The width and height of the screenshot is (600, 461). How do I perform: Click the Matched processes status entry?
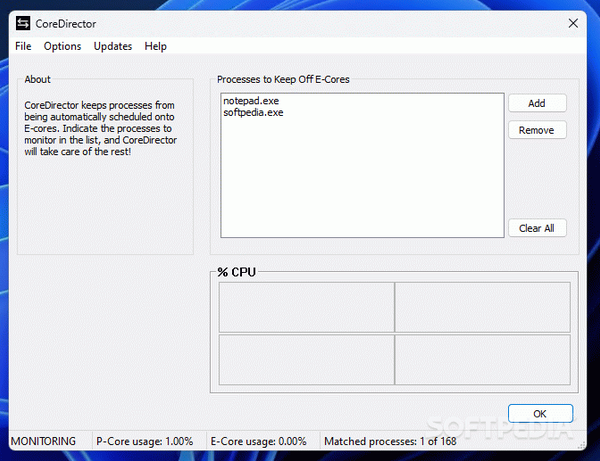(x=390, y=441)
